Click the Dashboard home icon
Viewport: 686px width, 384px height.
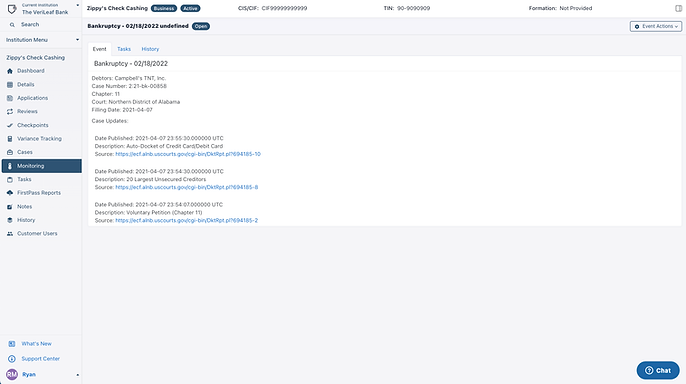[x=10, y=71]
